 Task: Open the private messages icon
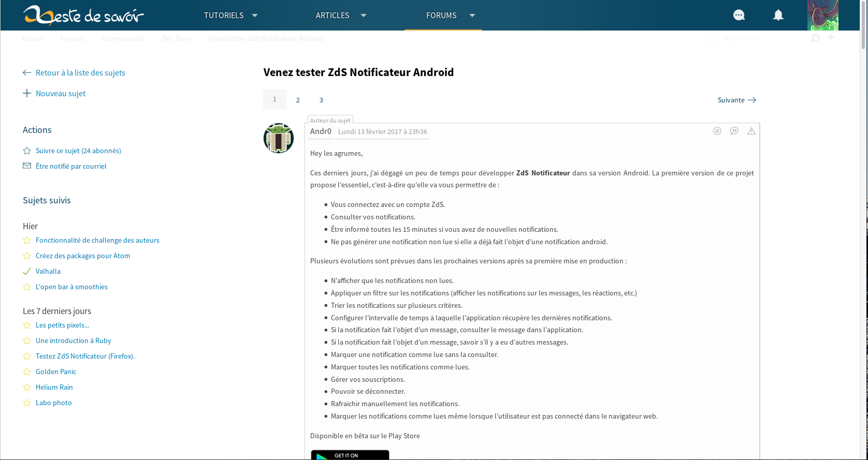[739, 15]
